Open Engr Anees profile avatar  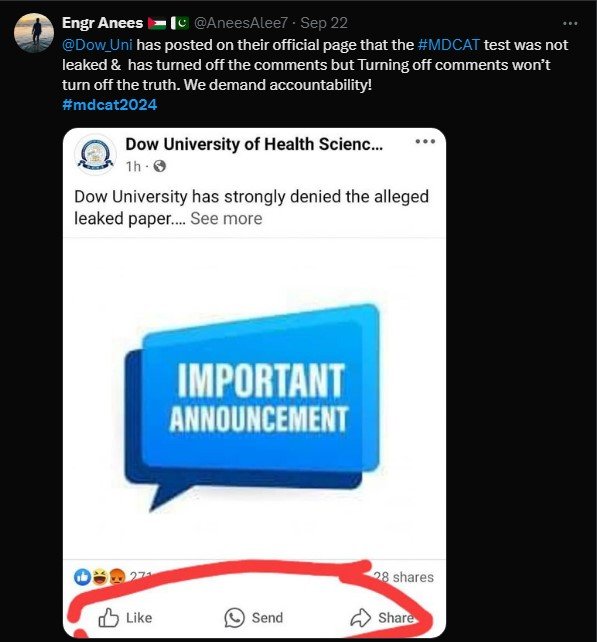pos(34,33)
